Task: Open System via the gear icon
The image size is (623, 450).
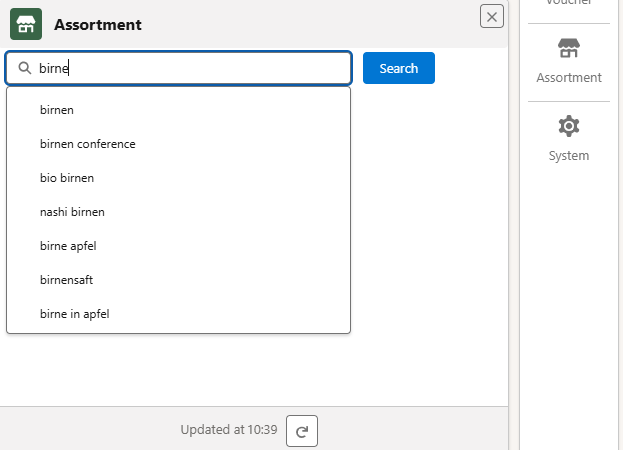Action: tap(569, 127)
